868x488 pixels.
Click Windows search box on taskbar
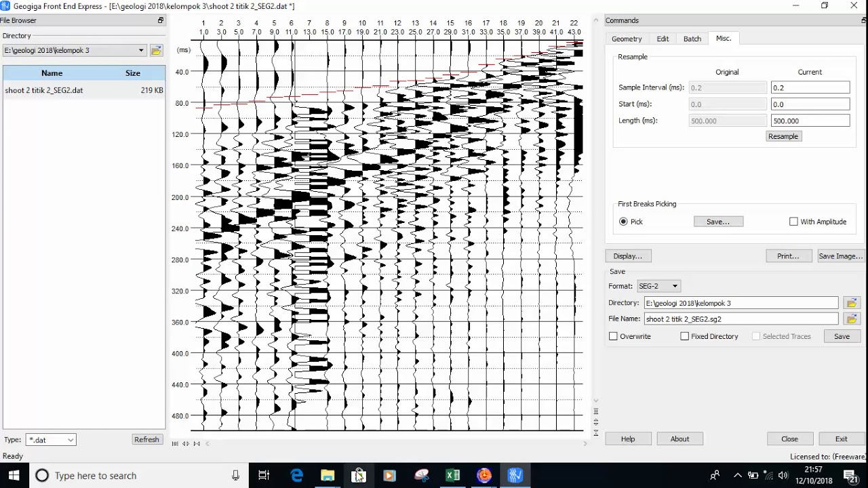138,475
